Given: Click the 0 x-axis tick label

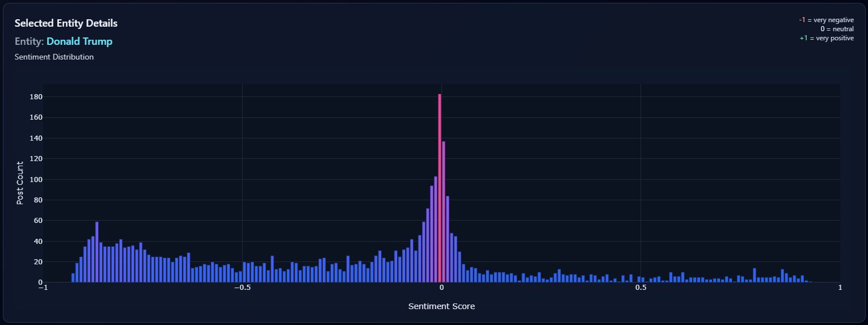Looking at the screenshot, I should point(441,288).
